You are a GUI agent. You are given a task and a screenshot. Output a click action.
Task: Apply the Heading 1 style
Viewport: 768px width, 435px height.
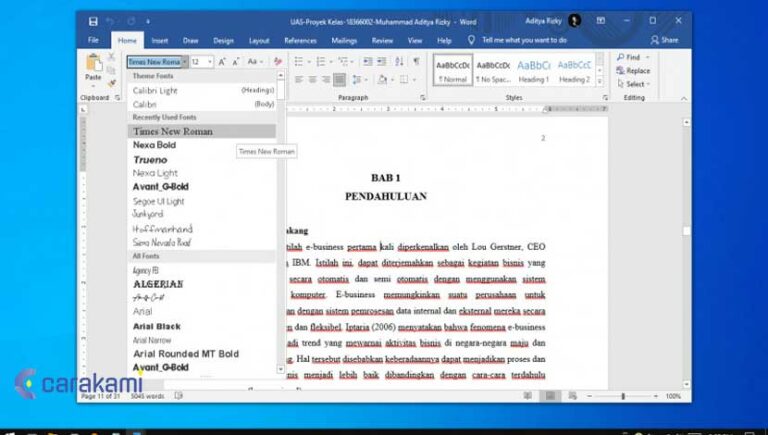533,70
